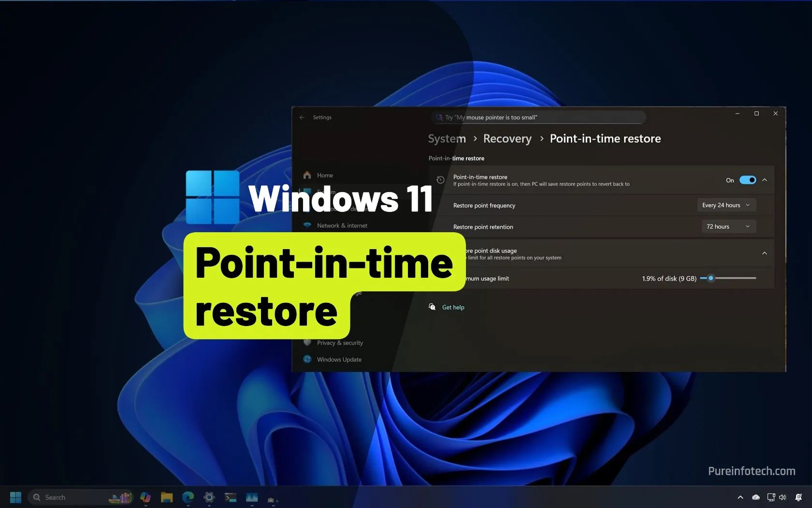The width and height of the screenshot is (812, 508).
Task: Launch Windows Terminal from the taskbar
Action: coord(230,497)
